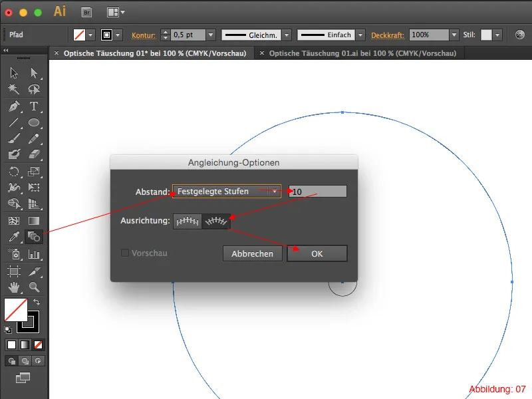Open the Abstand Festgelegte Stufen dropdown
This screenshot has width=532, height=399.
click(x=227, y=192)
